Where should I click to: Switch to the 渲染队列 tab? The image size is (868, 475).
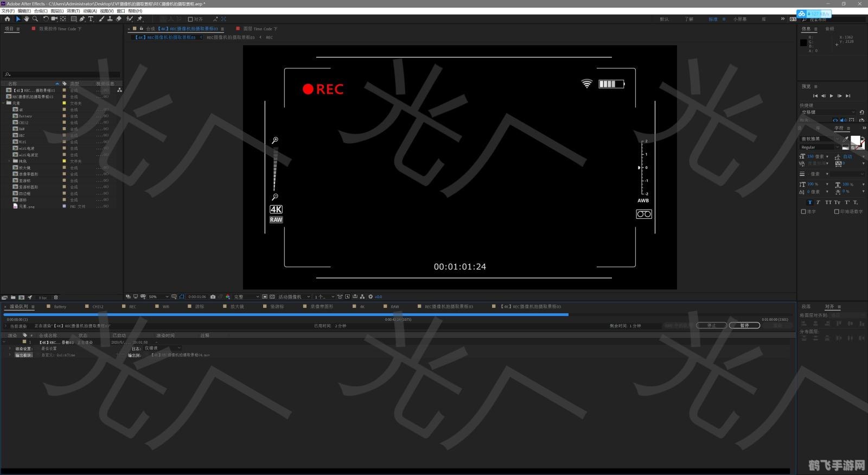coord(18,307)
